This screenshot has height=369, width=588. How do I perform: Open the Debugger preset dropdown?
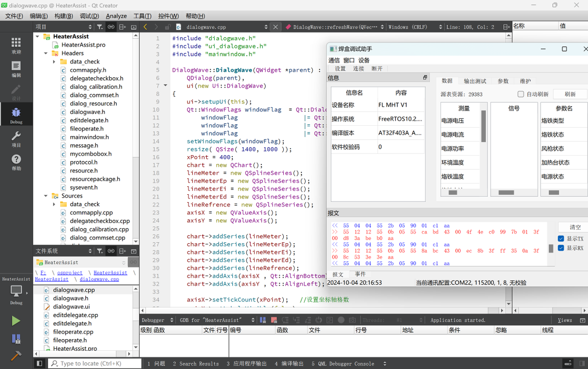tap(158, 320)
